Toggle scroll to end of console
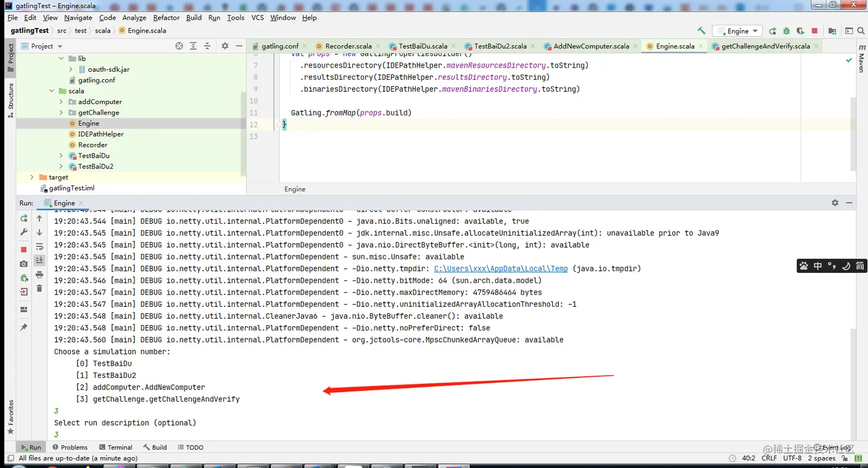This screenshot has width=868, height=468. point(39,260)
